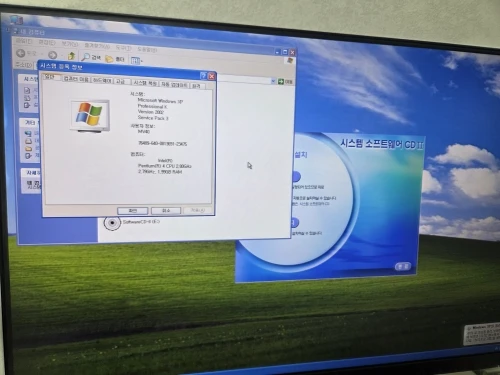Click the Back arrow in the Explorer toolbar
This screenshot has width=500, height=375.
[x=21, y=53]
